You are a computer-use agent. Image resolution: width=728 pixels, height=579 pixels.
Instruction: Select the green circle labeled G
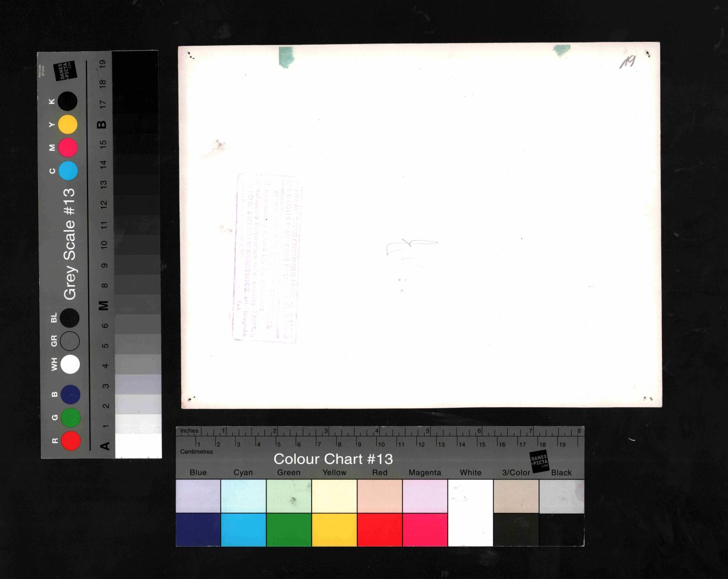click(70, 418)
